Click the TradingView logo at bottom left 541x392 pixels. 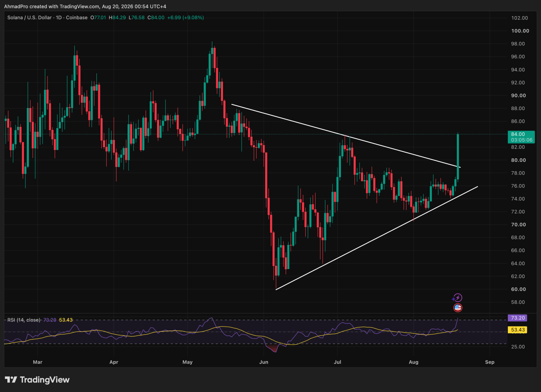click(37, 380)
